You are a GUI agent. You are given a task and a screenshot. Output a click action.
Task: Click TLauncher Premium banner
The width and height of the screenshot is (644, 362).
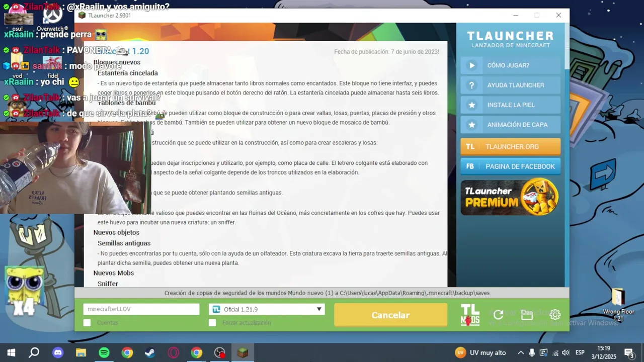[510, 197]
